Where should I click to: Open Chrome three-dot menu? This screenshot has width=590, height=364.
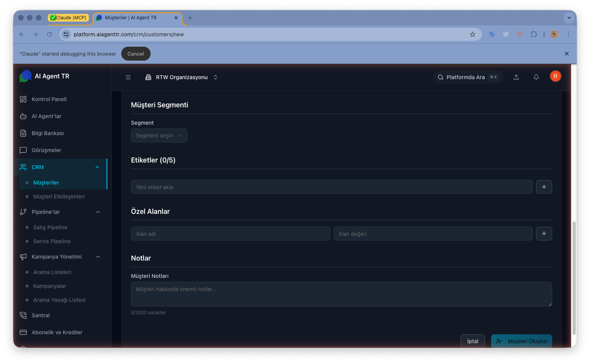(x=568, y=34)
